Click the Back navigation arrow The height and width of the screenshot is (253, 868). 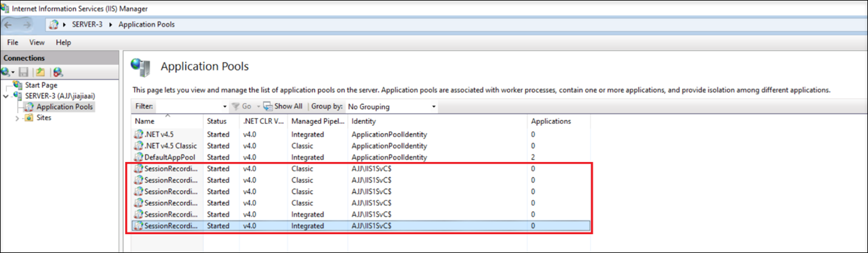(8, 24)
